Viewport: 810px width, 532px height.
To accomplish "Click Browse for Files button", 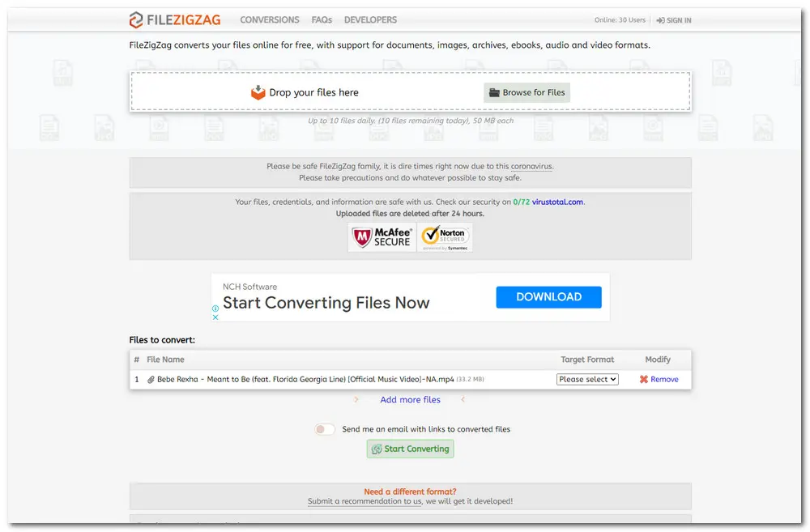I will tap(527, 92).
